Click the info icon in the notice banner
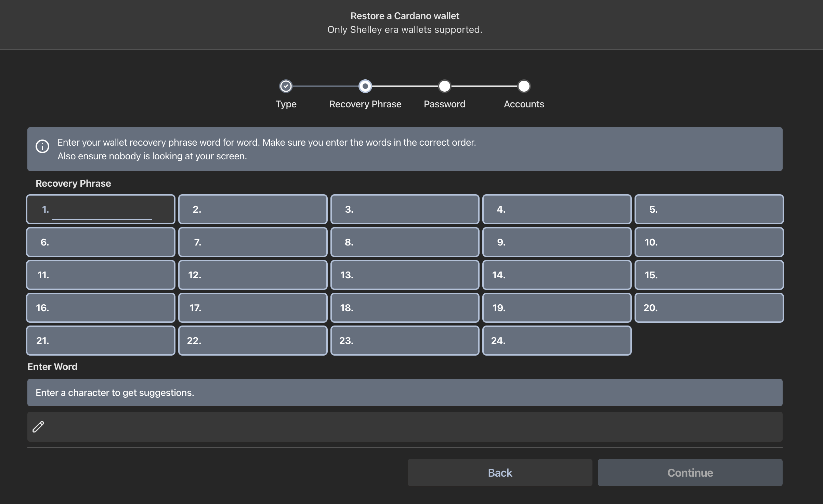The height and width of the screenshot is (504, 823). point(42,146)
